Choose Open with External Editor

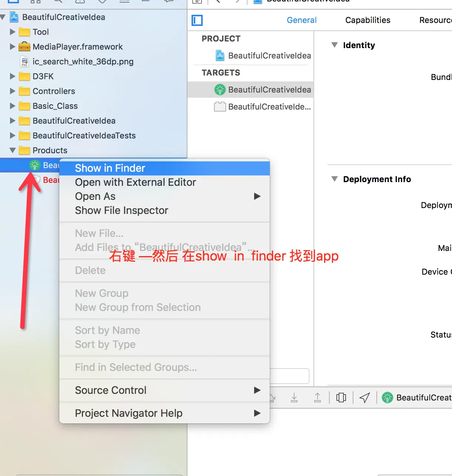(164, 182)
